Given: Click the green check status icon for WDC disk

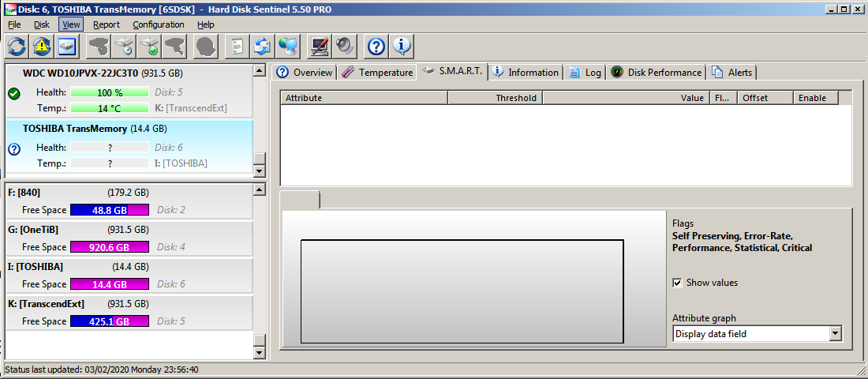Looking at the screenshot, I should click(x=14, y=94).
